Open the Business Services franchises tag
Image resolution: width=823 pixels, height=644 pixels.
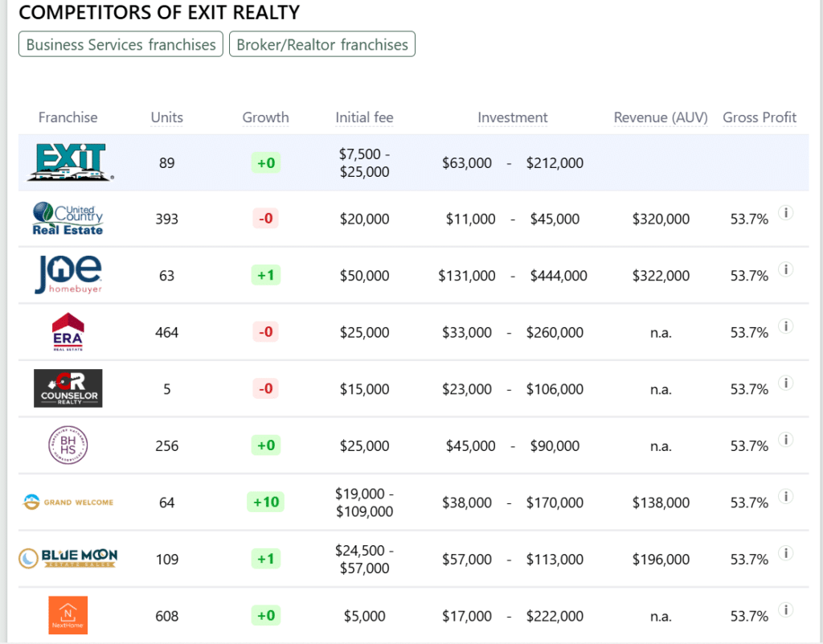tap(121, 44)
